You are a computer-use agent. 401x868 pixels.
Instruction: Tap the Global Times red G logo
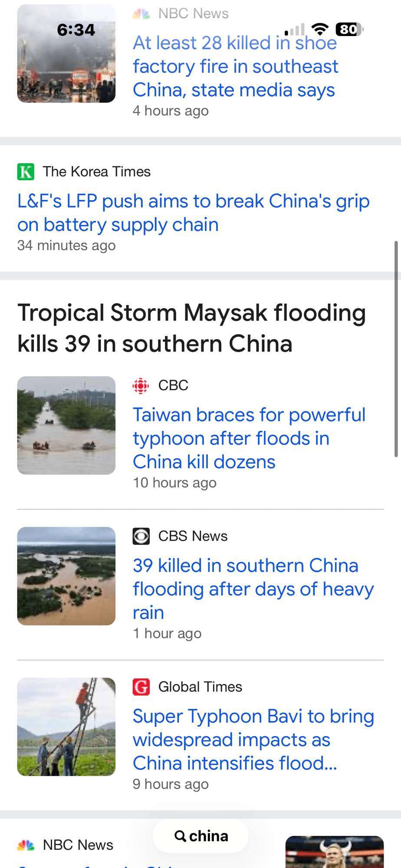coord(141,687)
